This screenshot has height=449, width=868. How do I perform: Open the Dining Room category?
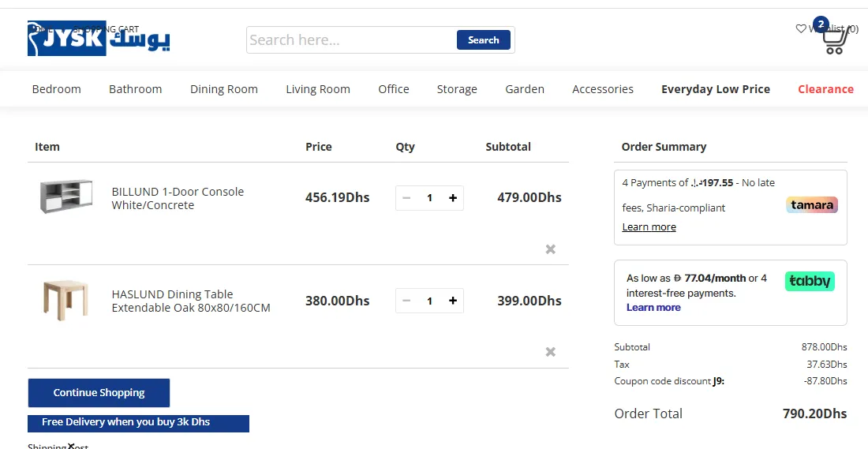coord(224,89)
